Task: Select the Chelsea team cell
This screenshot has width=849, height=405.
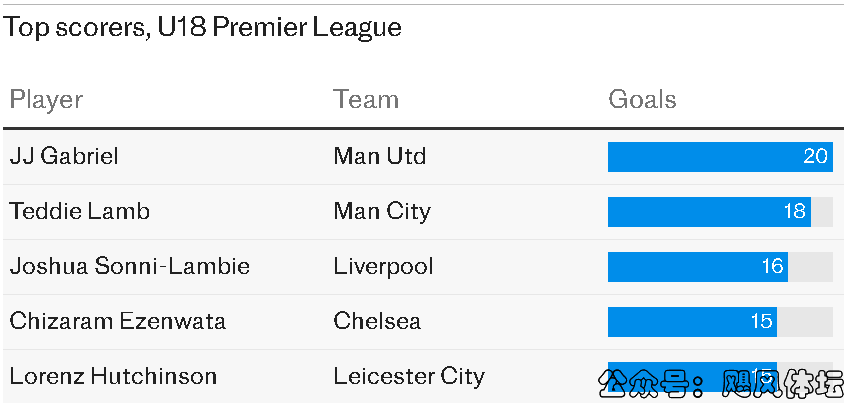Action: pos(377,321)
